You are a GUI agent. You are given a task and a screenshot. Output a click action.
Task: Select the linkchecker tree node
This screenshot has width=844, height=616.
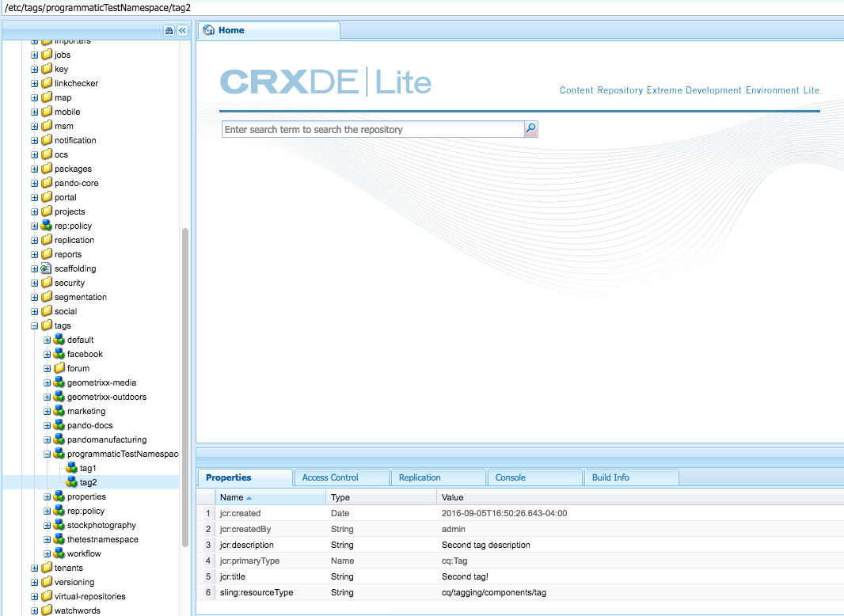[x=76, y=83]
